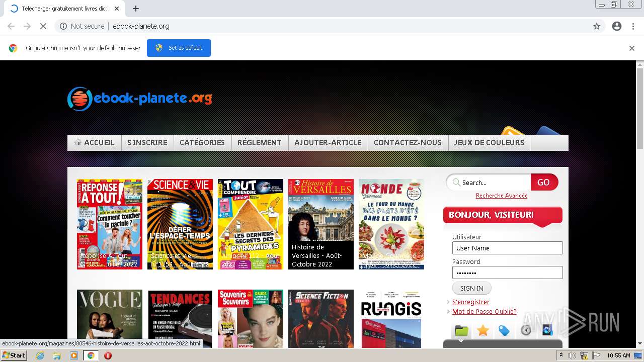Show hidden system tray icons
644x362 pixels.
[561, 355]
